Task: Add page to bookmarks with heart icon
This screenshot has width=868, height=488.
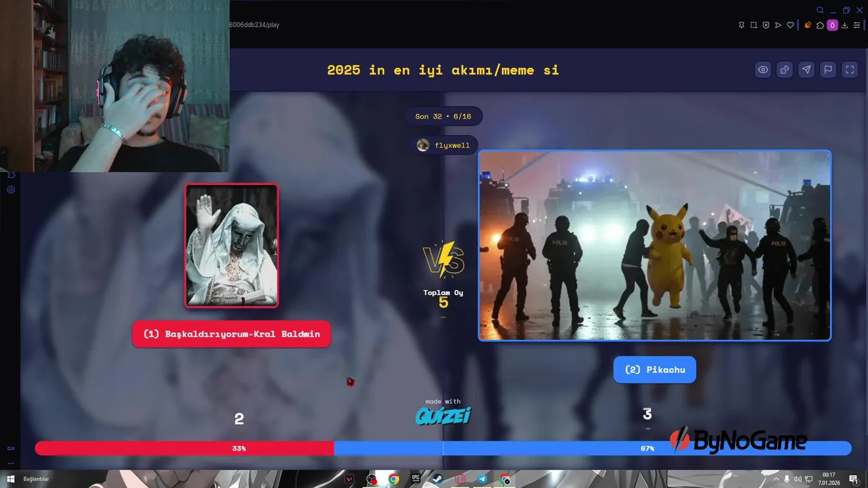Action: point(790,25)
